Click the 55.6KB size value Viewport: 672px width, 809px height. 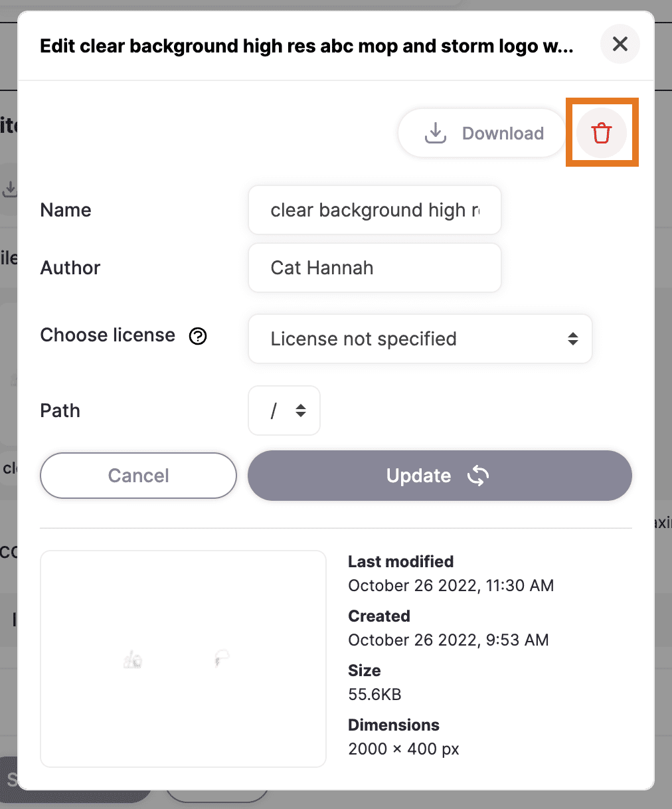(375, 694)
